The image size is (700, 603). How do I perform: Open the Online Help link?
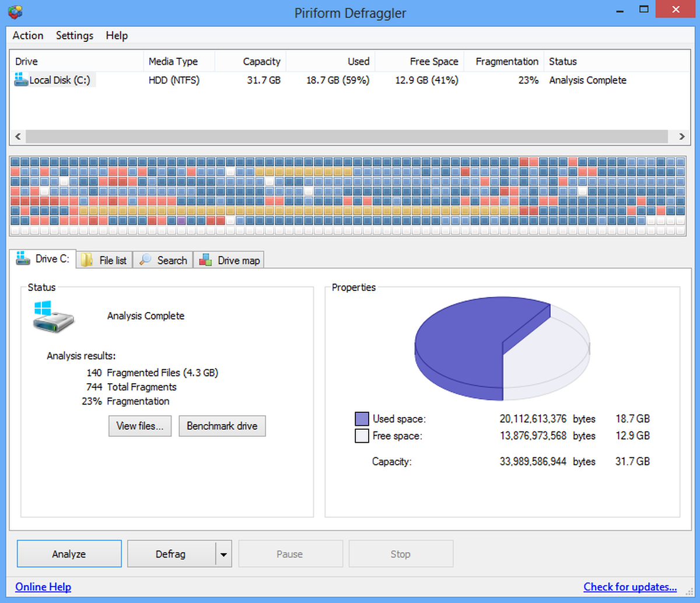[x=43, y=587]
